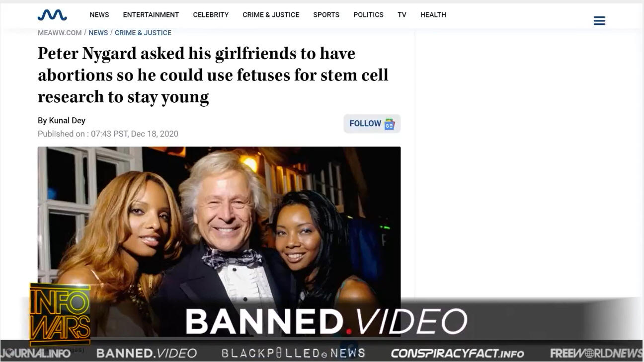Select the POLITICS nav item
644x362 pixels.
point(368,15)
